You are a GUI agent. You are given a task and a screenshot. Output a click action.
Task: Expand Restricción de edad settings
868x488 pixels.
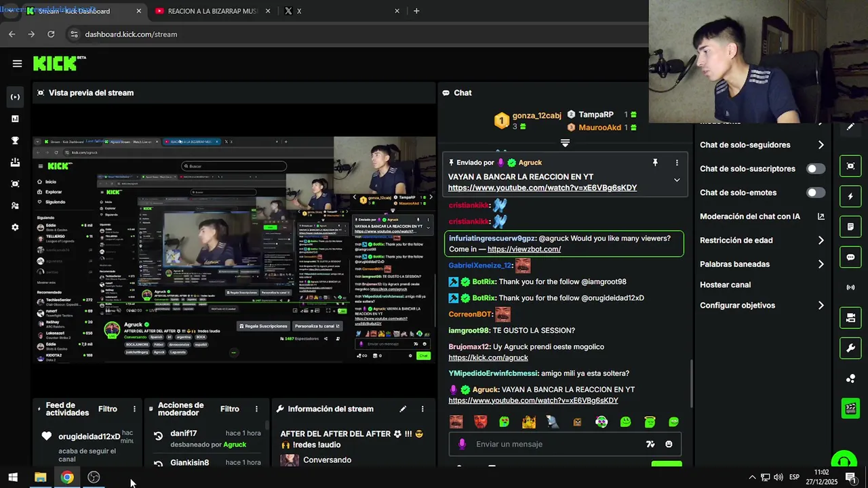(x=821, y=241)
